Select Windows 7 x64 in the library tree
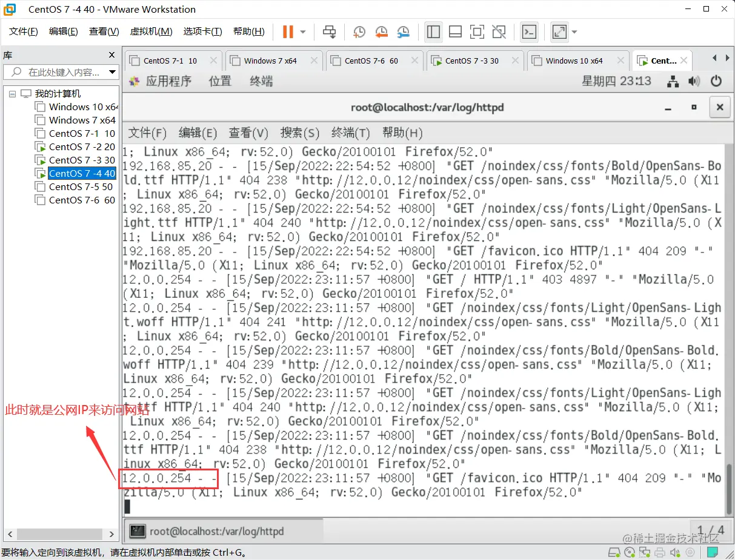The width and height of the screenshot is (735, 560). click(x=76, y=120)
